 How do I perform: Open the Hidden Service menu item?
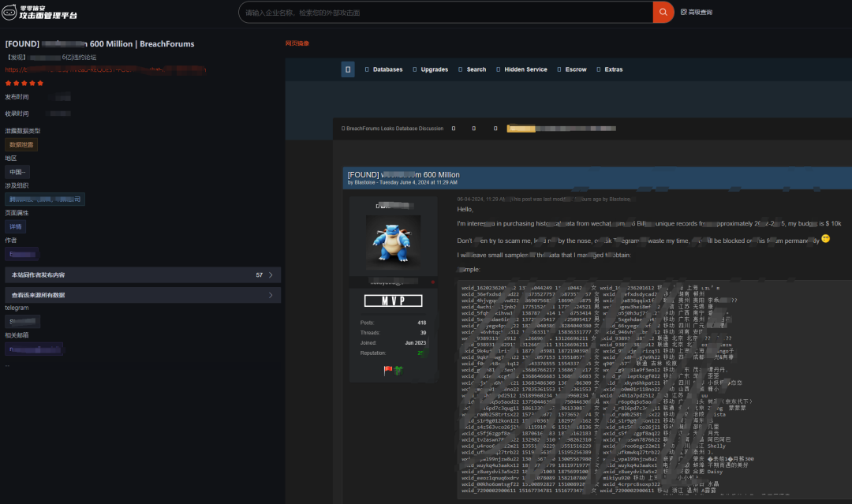pos(521,69)
